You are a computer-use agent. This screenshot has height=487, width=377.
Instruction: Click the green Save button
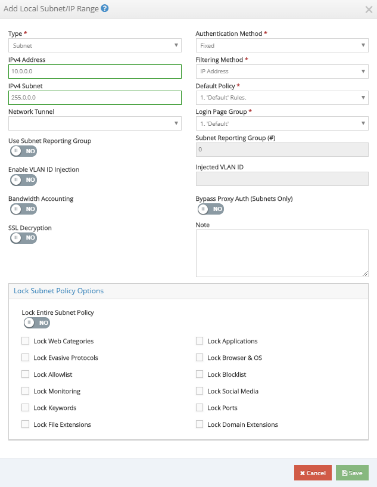coord(352,473)
